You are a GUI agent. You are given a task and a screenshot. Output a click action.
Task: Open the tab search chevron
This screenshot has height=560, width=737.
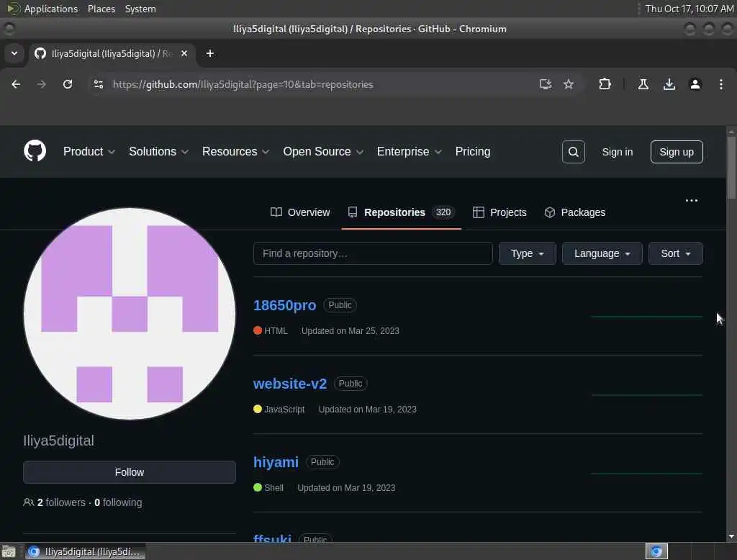[x=14, y=53]
